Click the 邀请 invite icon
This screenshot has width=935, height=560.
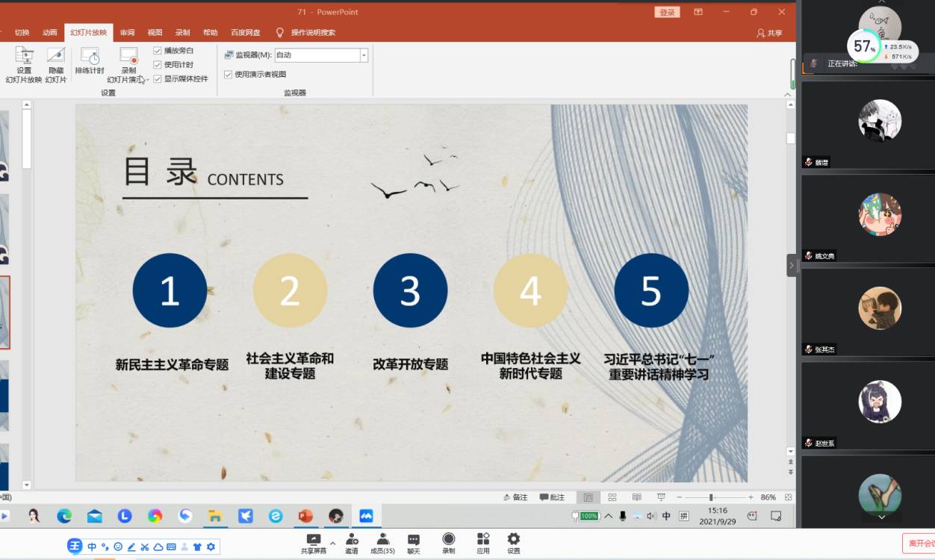pyautogui.click(x=351, y=543)
